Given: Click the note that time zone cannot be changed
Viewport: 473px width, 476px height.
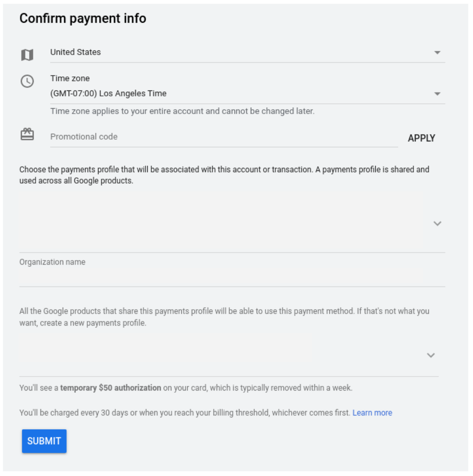Looking at the screenshot, I should [x=182, y=111].
